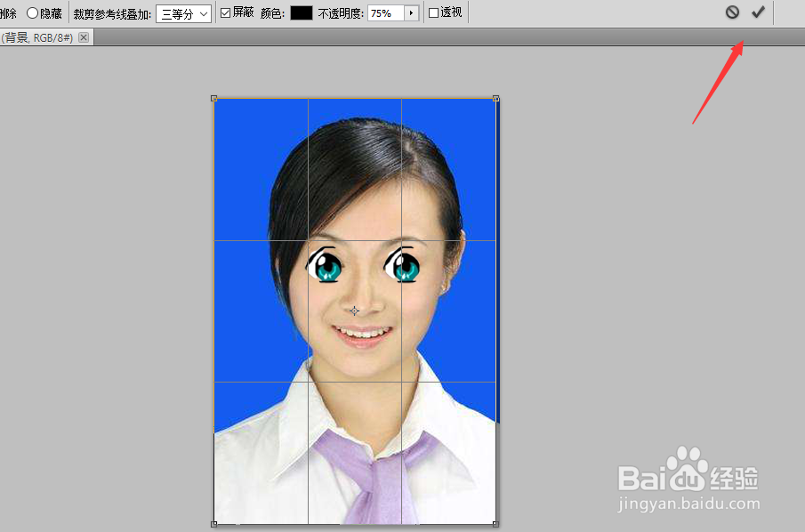The width and height of the screenshot is (805, 532).
Task: Click the crop center point crosshair
Action: [355, 311]
